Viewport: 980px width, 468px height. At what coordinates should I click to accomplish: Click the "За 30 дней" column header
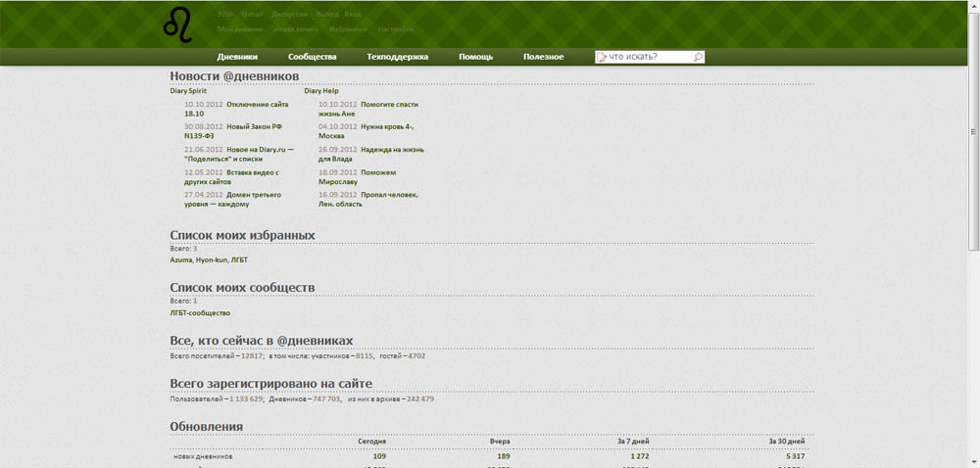point(787,442)
